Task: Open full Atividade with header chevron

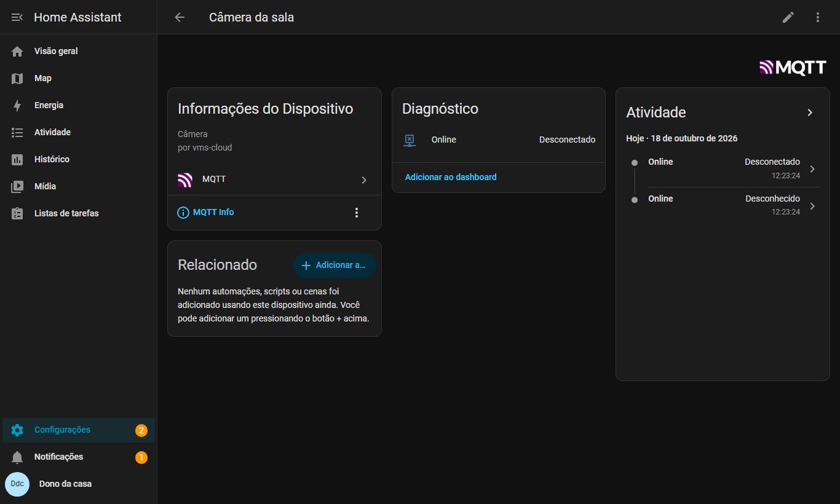Action: pos(810,112)
